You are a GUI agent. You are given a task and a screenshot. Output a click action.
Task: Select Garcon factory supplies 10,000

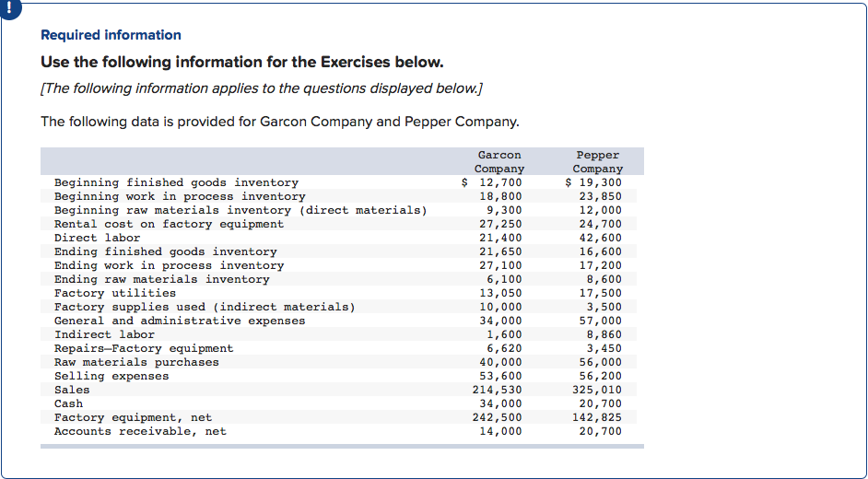tap(500, 307)
